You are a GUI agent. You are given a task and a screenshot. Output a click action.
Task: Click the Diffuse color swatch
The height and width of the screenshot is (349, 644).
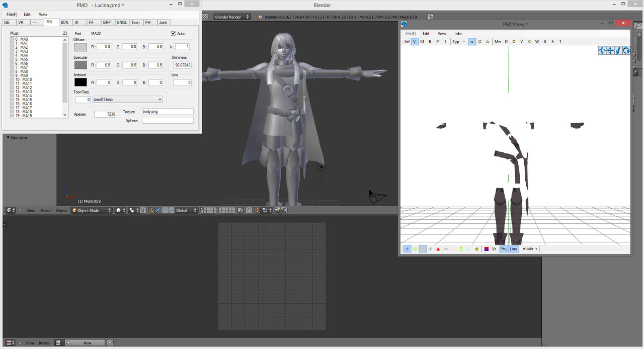click(x=80, y=47)
